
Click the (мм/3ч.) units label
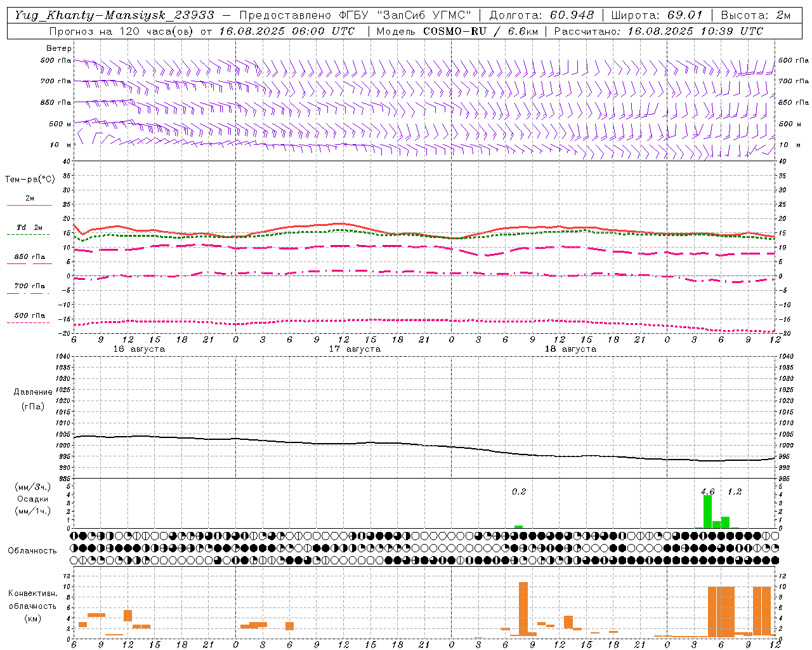(x=32, y=487)
